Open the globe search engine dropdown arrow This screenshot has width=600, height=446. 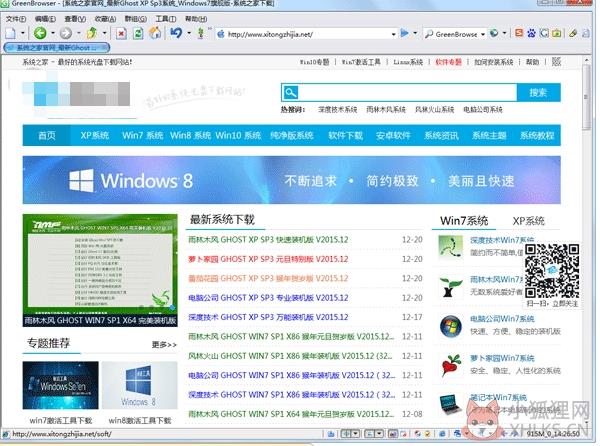[x=504, y=33]
